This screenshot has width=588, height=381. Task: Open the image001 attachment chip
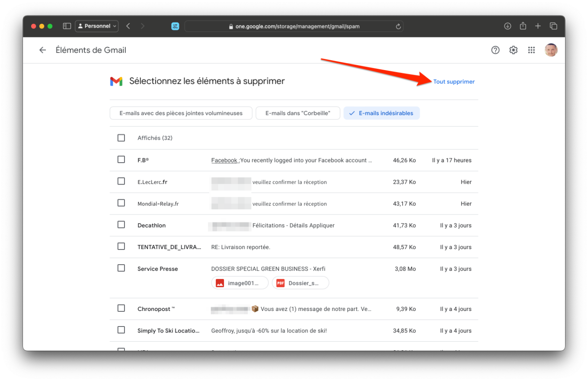[240, 283]
